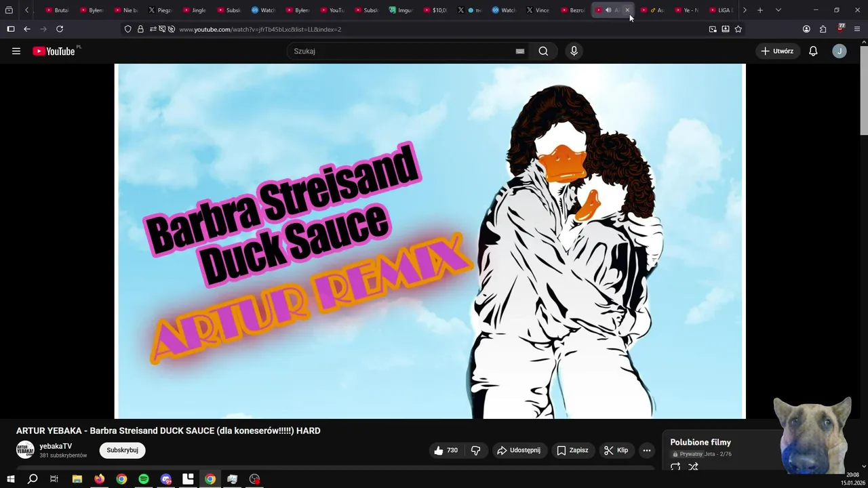The width and height of the screenshot is (868, 488).
Task: Open the Polubione filmy playlist title
Action: pyautogui.click(x=701, y=443)
